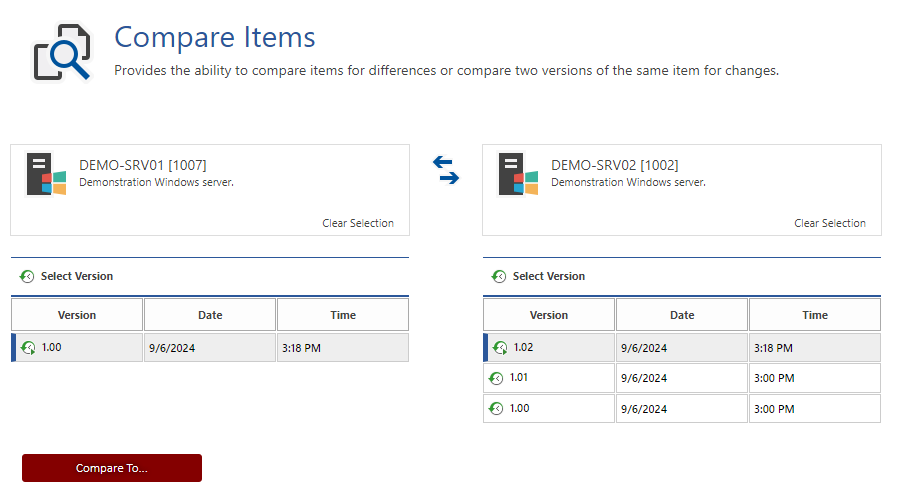This screenshot has width=897, height=502.
Task: Click the 1.00 history icon under DEMO-SRV02
Action: (x=496, y=408)
